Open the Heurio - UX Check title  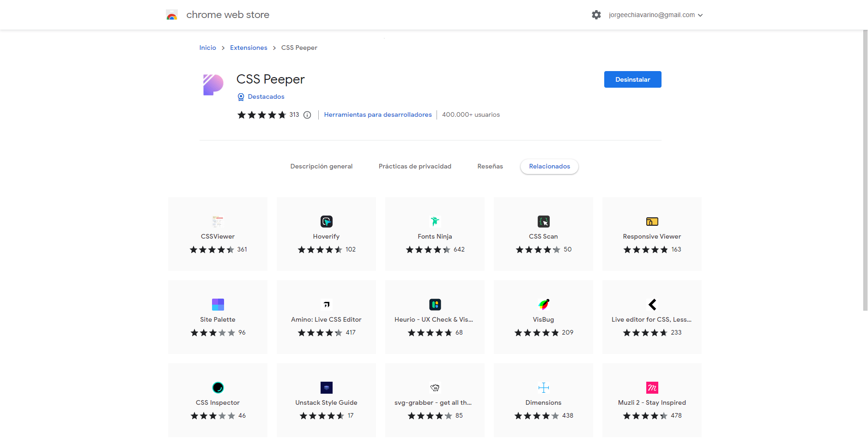tap(434, 320)
